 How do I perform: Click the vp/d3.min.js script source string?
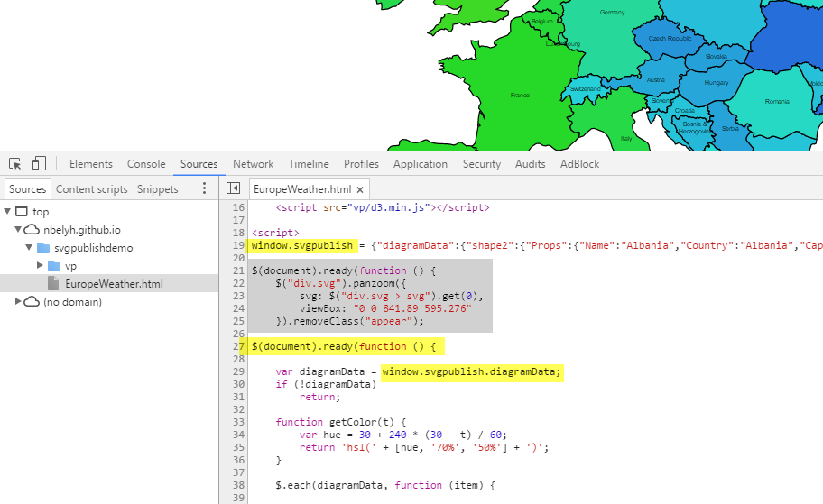[x=388, y=207]
